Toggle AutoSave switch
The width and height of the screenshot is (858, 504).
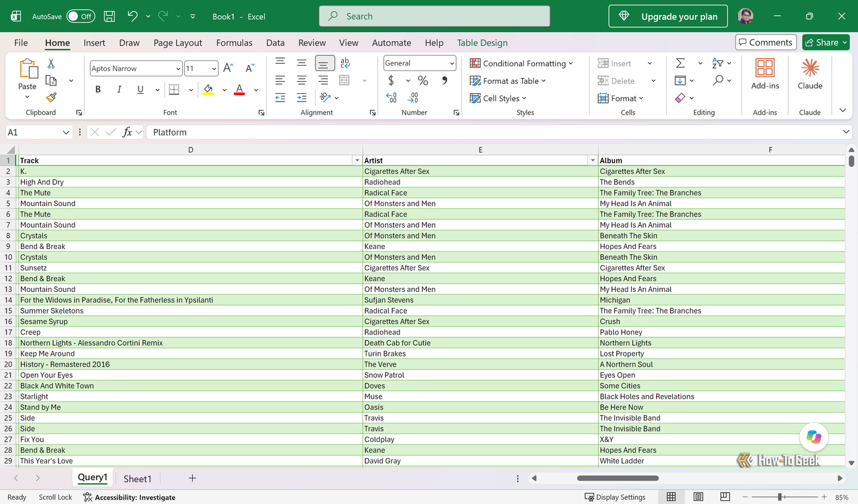click(x=81, y=16)
